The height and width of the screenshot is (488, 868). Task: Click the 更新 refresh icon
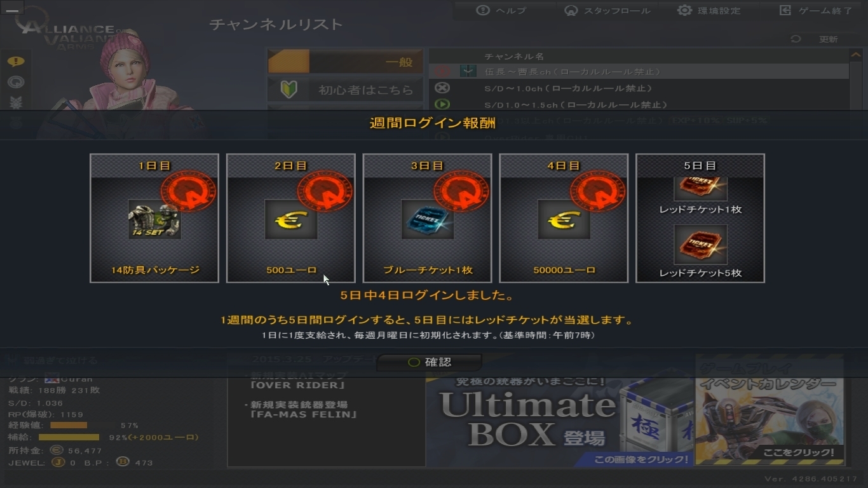[x=796, y=39]
